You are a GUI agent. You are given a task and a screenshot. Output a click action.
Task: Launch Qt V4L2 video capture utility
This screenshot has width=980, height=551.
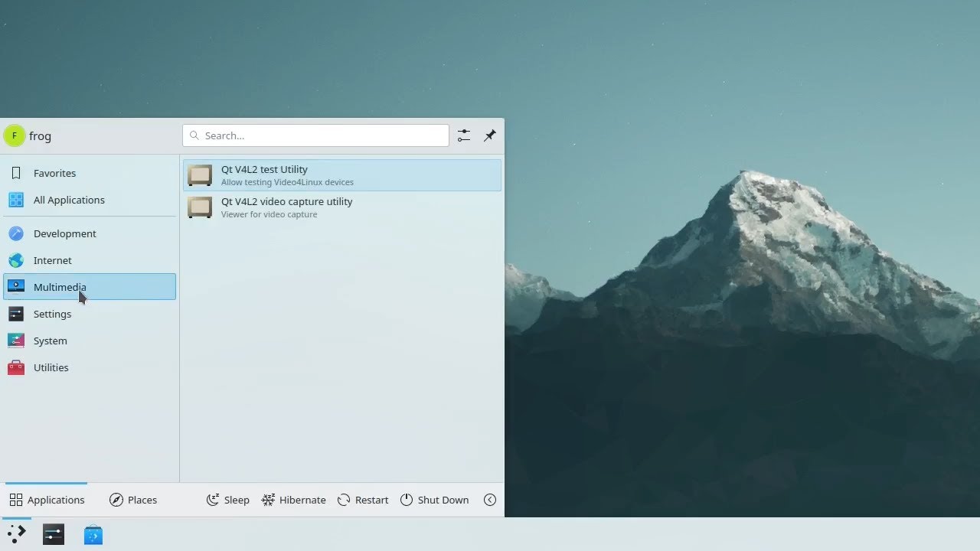pyautogui.click(x=342, y=207)
